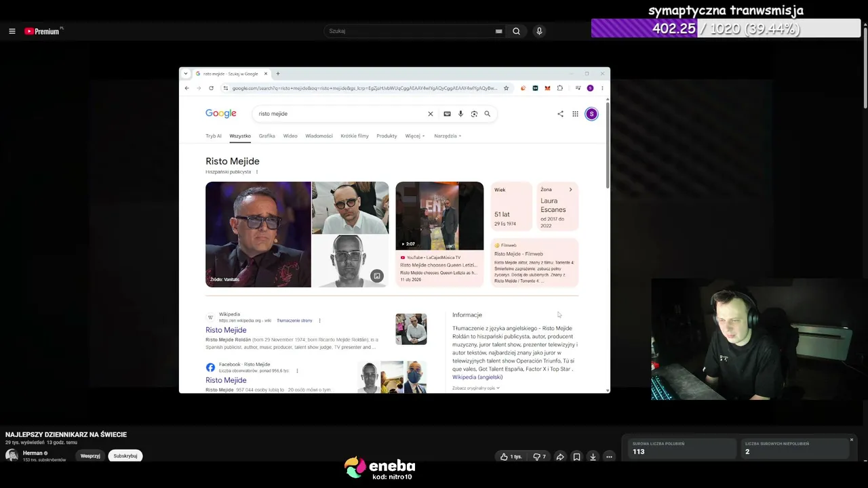Expand the Narzędzia tools dropdown
This screenshot has height=488, width=868.
[448, 136]
